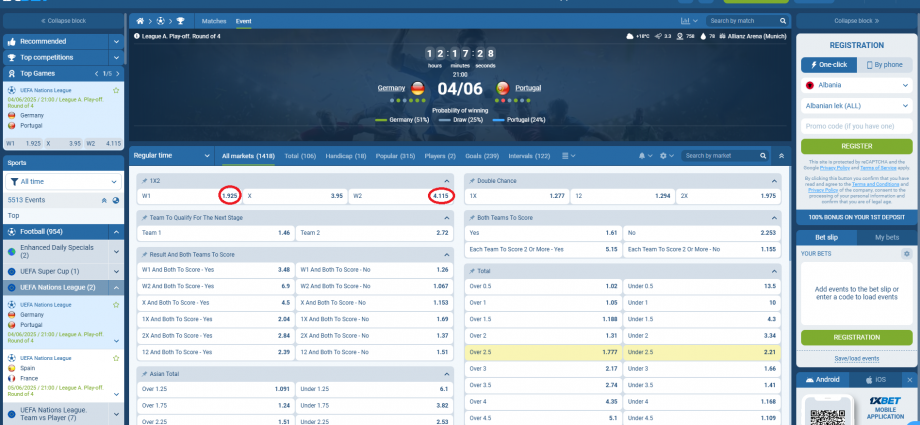Viewport: 920px width, 425px height.
Task: Select W2 odds 4.115 in 1X2 market
Action: coord(401,196)
